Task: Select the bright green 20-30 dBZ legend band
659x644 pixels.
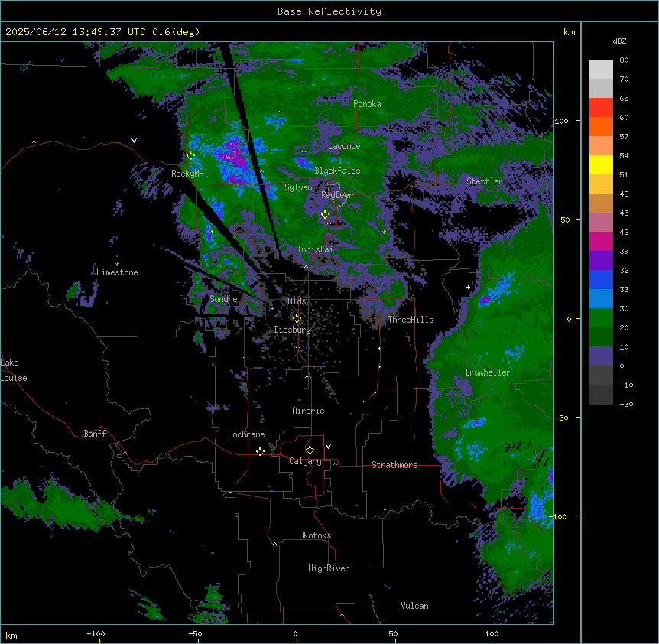Action: point(601,318)
